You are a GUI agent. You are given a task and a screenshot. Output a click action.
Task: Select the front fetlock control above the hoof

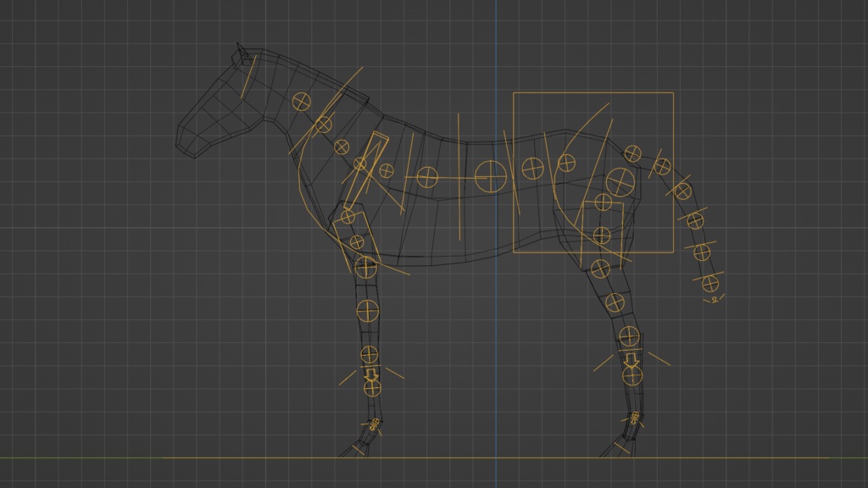(x=370, y=388)
